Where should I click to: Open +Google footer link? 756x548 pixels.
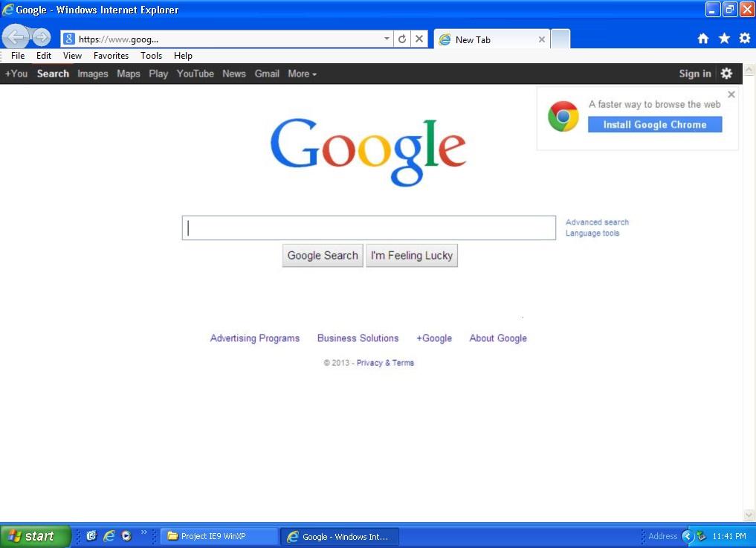[x=434, y=338]
